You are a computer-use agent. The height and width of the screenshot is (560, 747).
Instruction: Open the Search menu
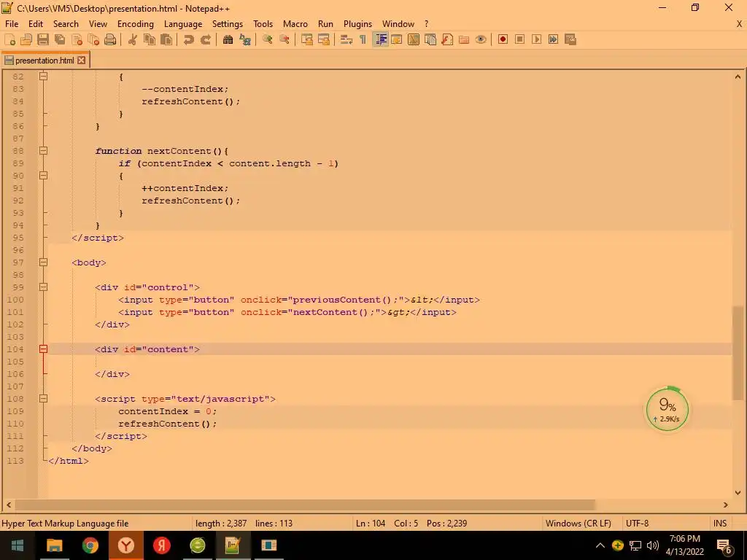click(66, 24)
